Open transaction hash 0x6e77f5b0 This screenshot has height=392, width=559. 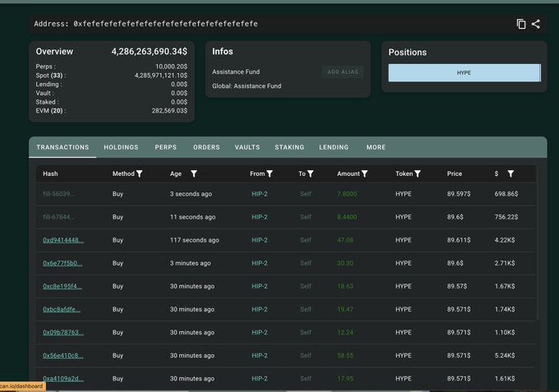[62, 263]
